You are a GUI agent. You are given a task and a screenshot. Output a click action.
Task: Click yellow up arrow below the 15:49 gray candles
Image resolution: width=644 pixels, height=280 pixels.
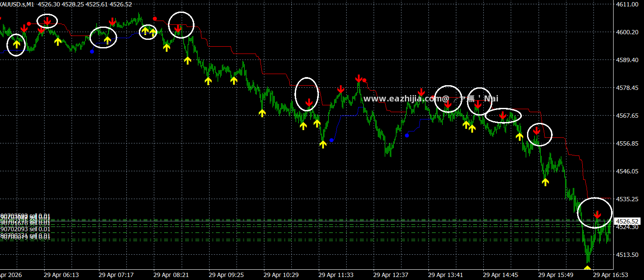[545, 182]
